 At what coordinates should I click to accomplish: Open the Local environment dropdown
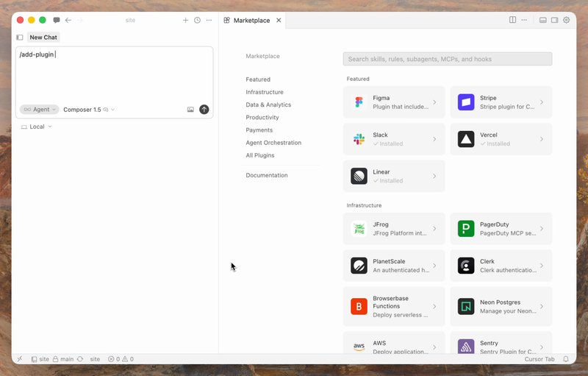(36, 127)
